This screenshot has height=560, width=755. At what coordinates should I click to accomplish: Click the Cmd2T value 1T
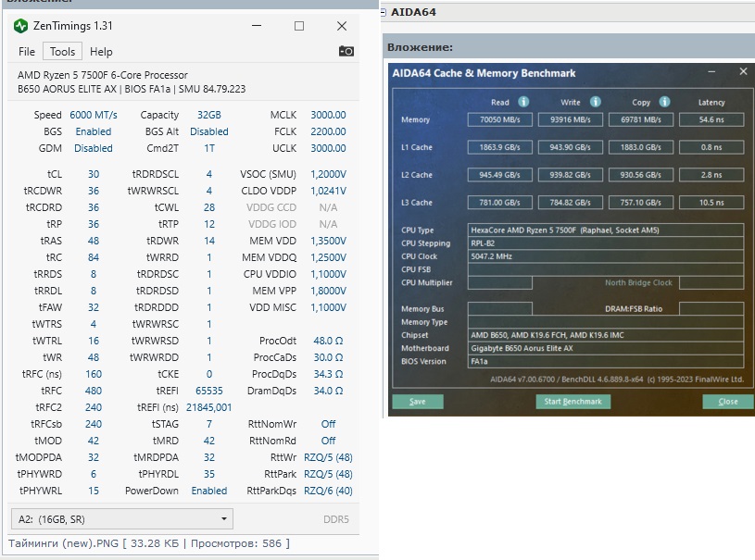pyautogui.click(x=209, y=148)
